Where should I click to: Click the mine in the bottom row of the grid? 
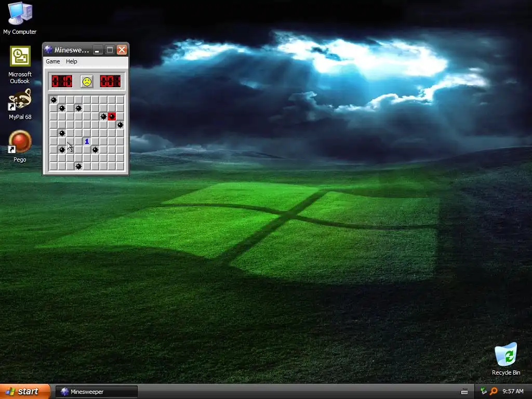(x=78, y=166)
